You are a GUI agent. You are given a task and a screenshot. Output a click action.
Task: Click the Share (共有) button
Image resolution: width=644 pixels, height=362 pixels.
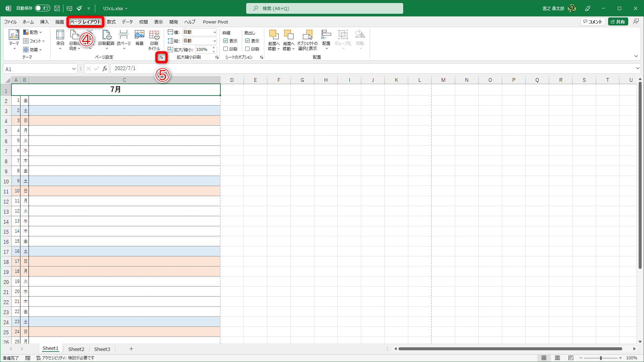[618, 22]
